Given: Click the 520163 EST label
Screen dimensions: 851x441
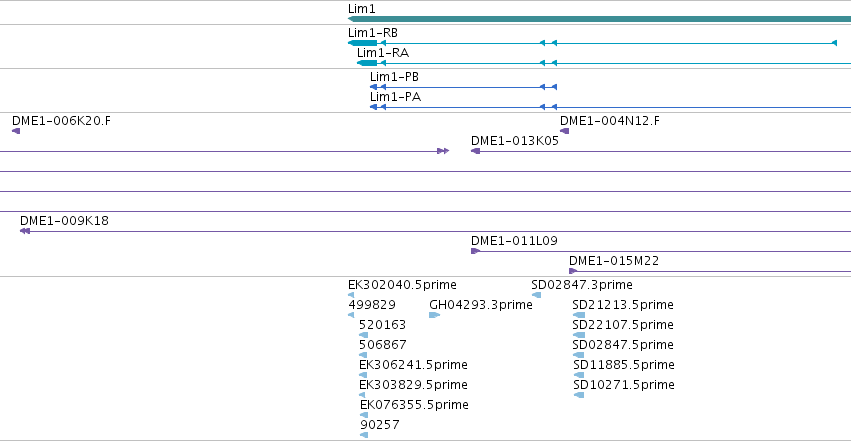Looking at the screenshot, I should 382,325.
